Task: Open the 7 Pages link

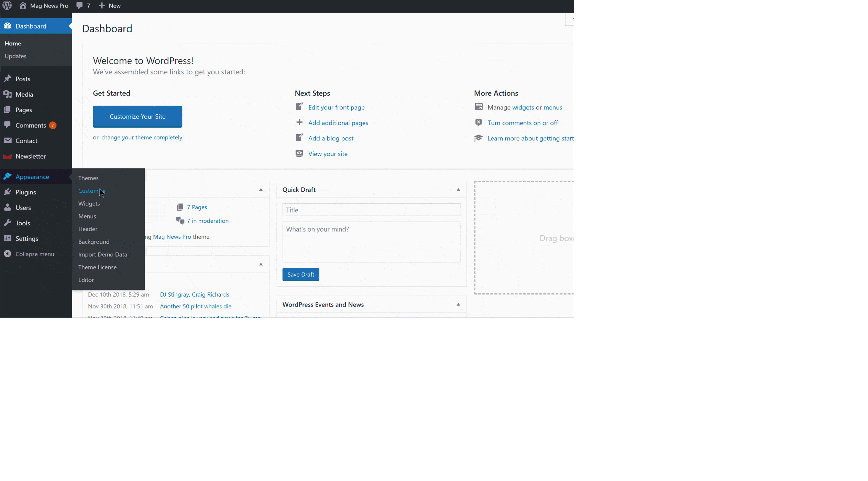Action: pos(197,207)
